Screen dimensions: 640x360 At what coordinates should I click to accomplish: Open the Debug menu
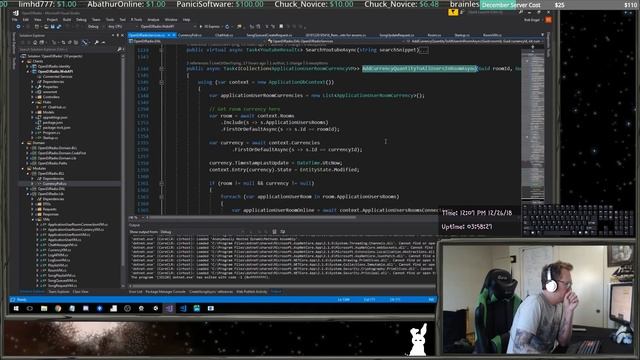[x=81, y=20]
